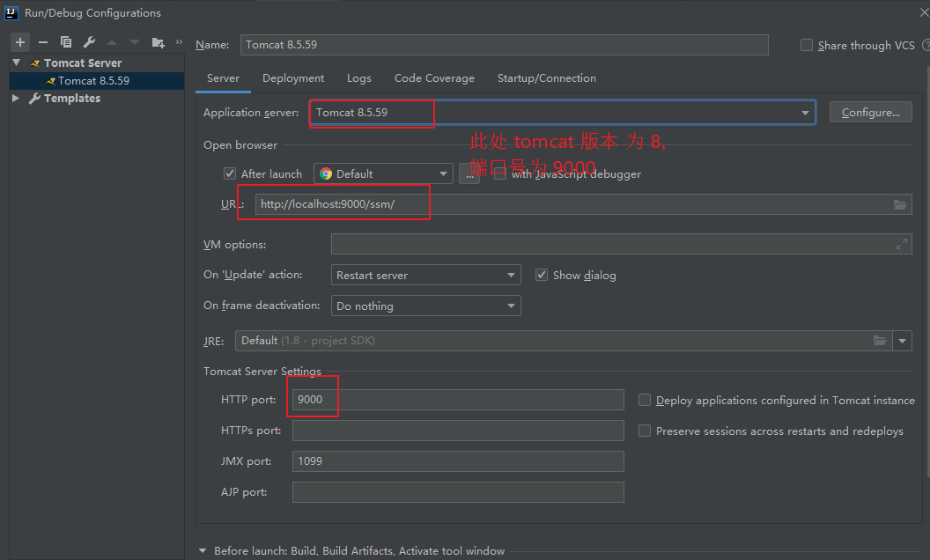Open the Startup/Connection tab
Viewport: 930px width, 560px height.
coord(546,78)
